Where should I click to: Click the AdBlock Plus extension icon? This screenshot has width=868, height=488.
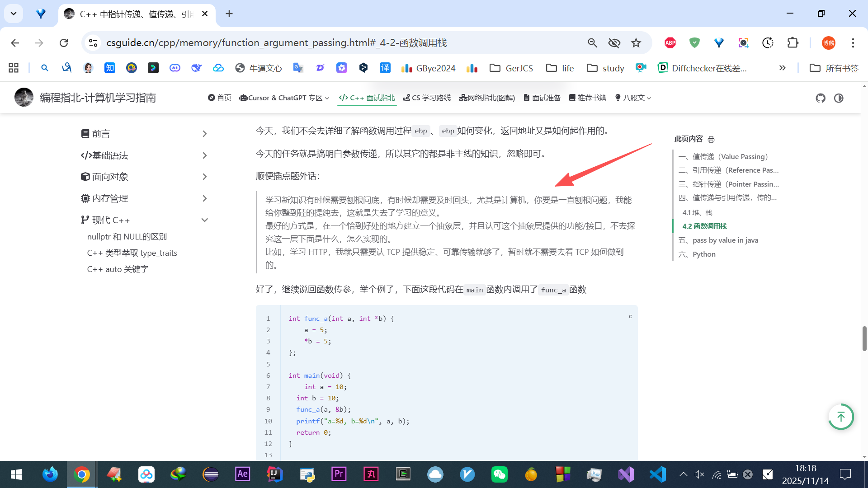670,43
